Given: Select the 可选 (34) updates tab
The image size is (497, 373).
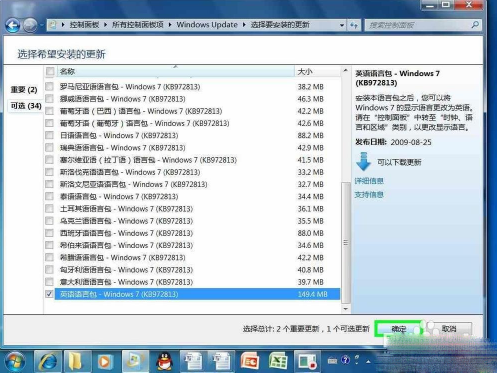Looking at the screenshot, I should tap(26, 106).
